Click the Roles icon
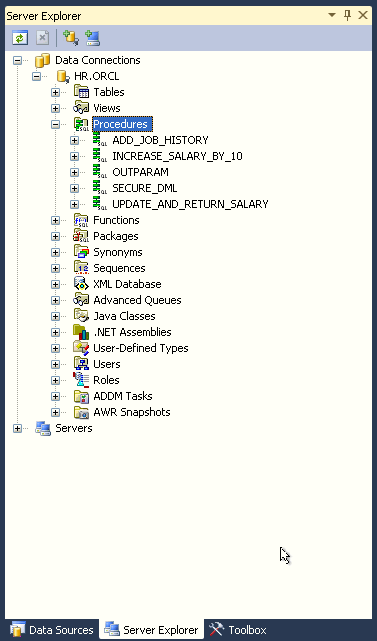377x641 pixels. [x=81, y=380]
